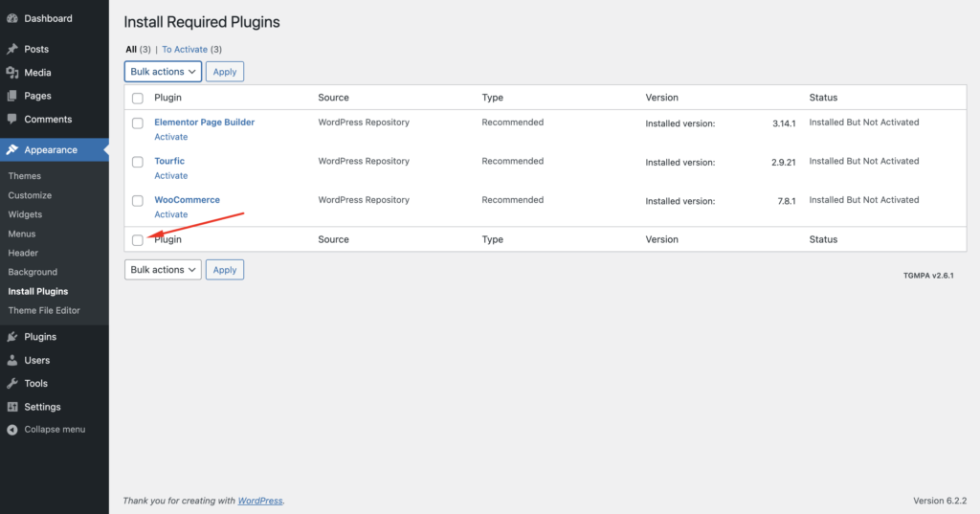Click the Plugin column header at top

[x=168, y=98]
